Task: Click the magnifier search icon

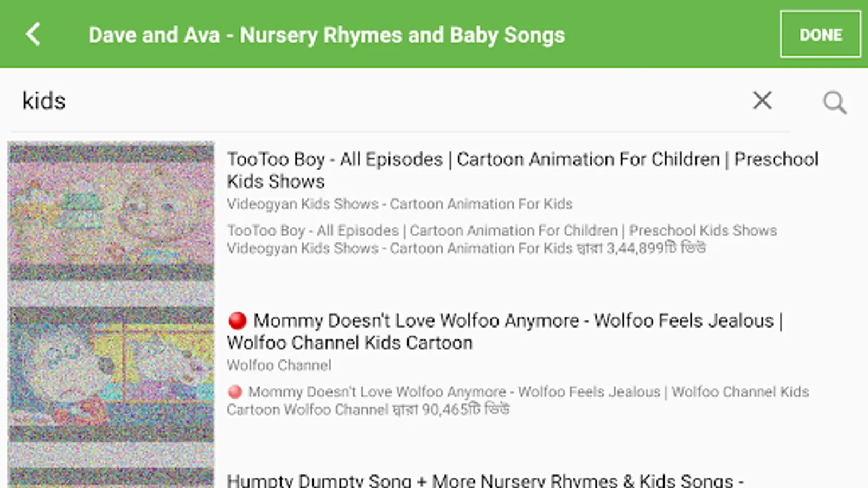Action: (834, 102)
